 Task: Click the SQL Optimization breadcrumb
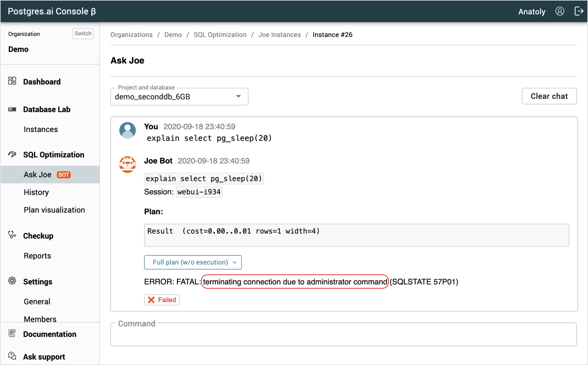220,35
